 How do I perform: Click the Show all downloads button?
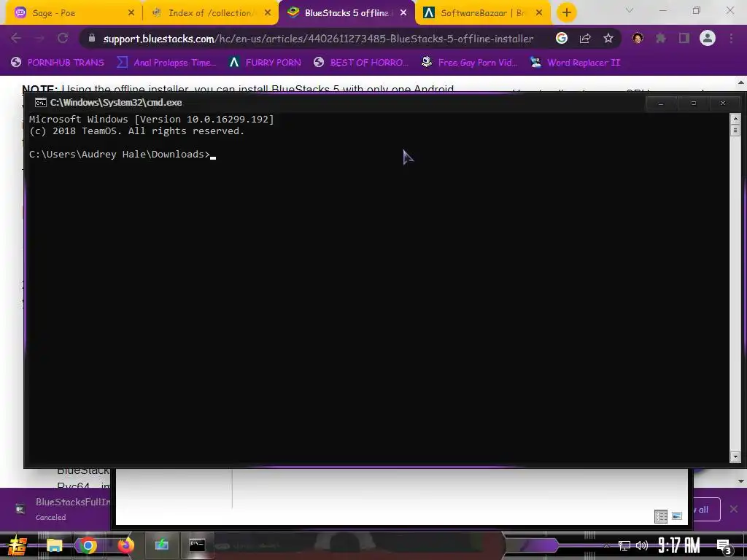point(705,509)
